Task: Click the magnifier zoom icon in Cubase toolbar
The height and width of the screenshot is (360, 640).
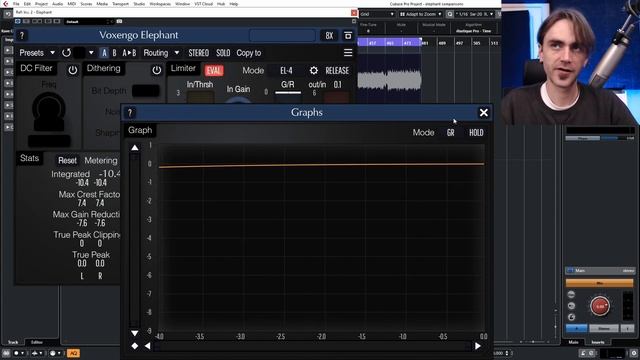Action: tap(449, 14)
